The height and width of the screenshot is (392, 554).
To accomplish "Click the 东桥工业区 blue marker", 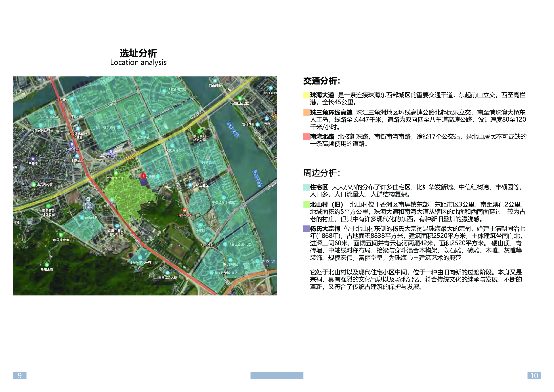I will coord(190,185).
